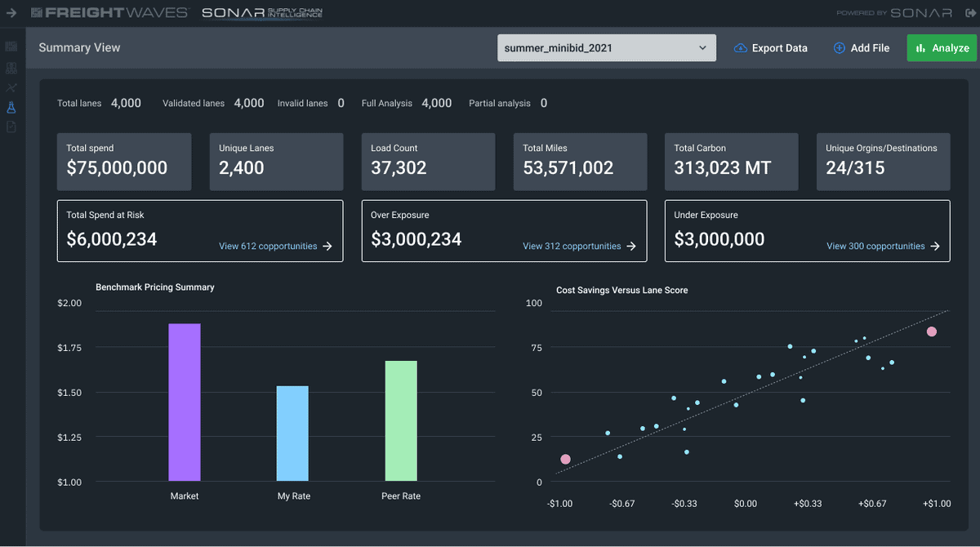Image resolution: width=980 pixels, height=547 pixels.
Task: Click the dropdown chevron in file selector
Action: point(702,48)
